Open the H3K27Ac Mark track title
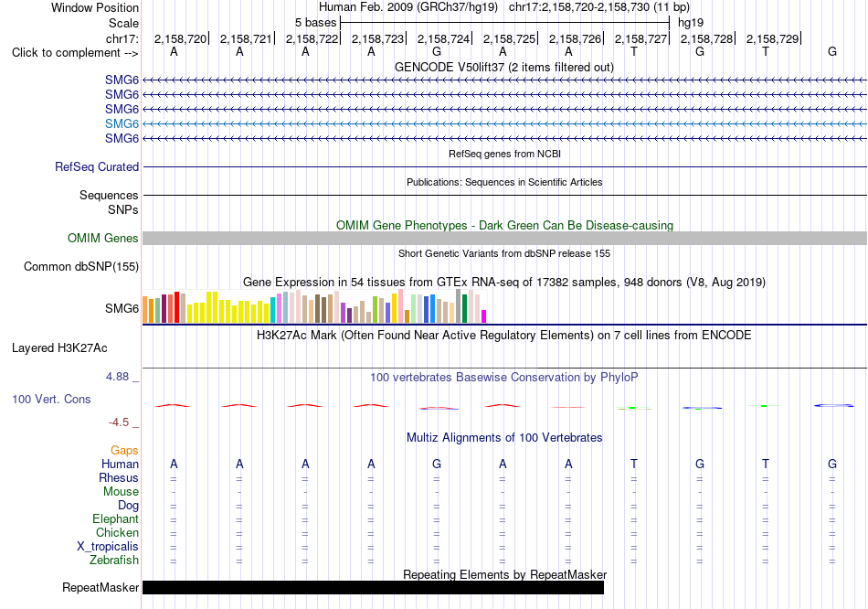 (x=504, y=336)
